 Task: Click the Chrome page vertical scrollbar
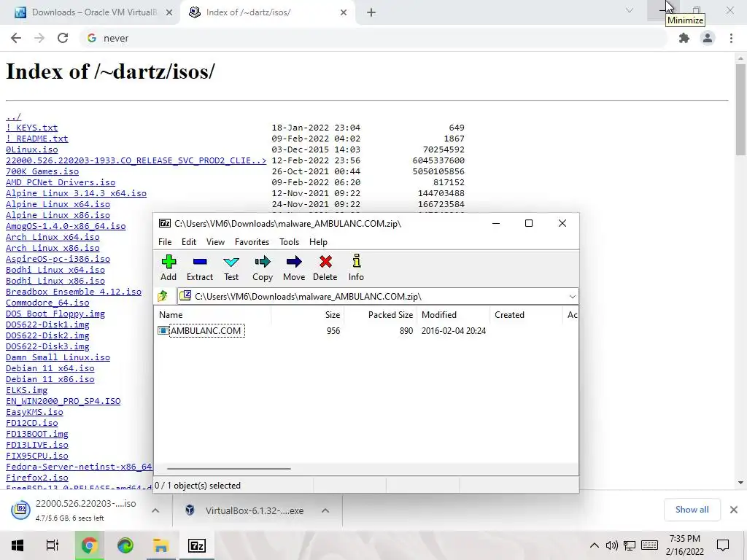coord(740,109)
